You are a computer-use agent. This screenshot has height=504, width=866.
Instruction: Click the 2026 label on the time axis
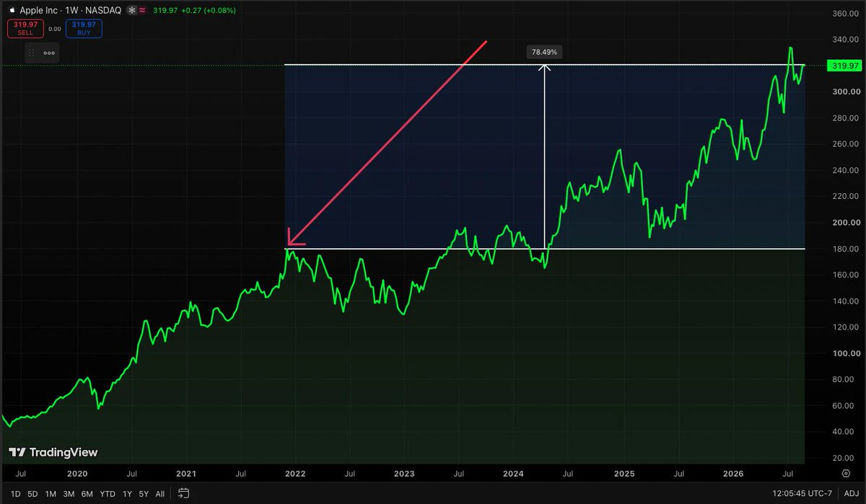point(733,474)
